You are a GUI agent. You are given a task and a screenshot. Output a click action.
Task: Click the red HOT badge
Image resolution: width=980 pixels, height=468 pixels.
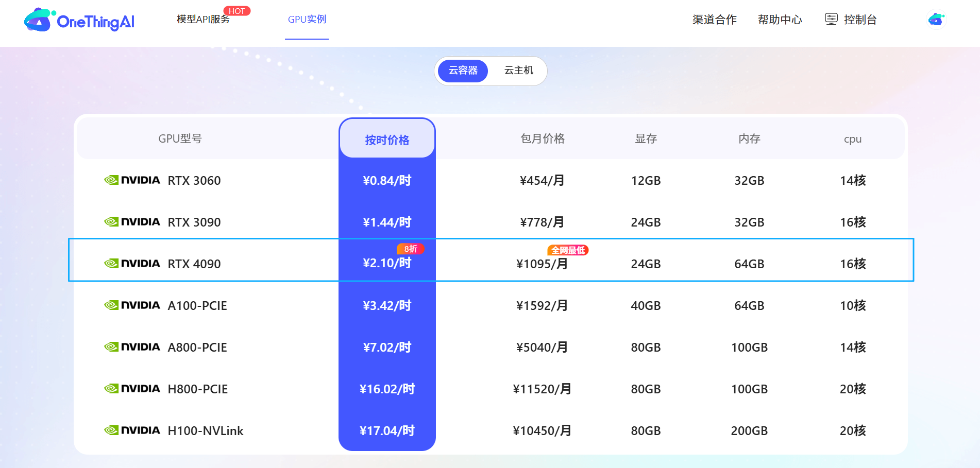[236, 11]
